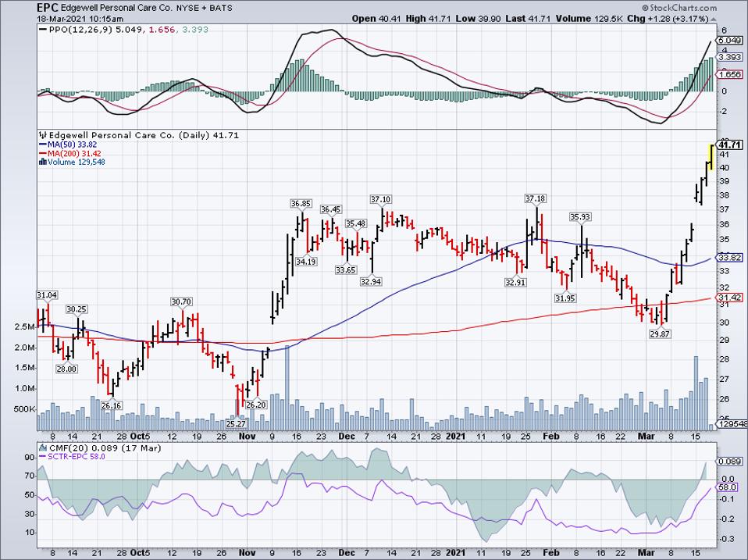Image resolution: width=748 pixels, height=560 pixels.
Task: Click the 34.19 price annotation
Action: (x=306, y=262)
